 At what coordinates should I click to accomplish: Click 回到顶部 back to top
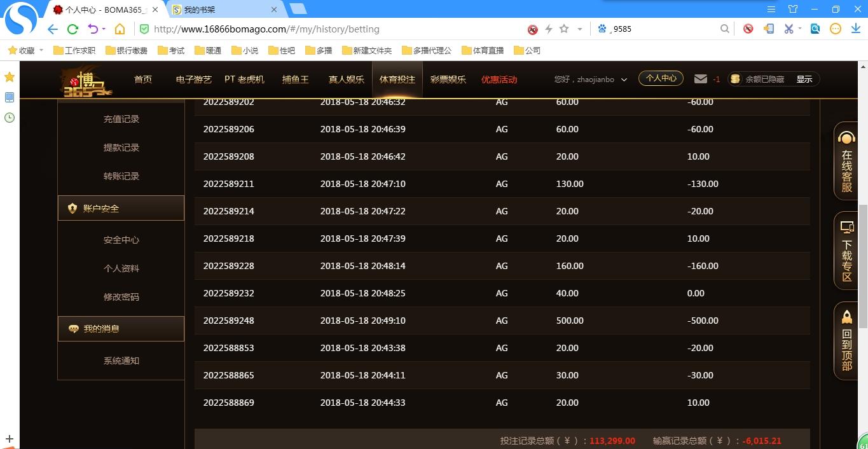click(846, 341)
